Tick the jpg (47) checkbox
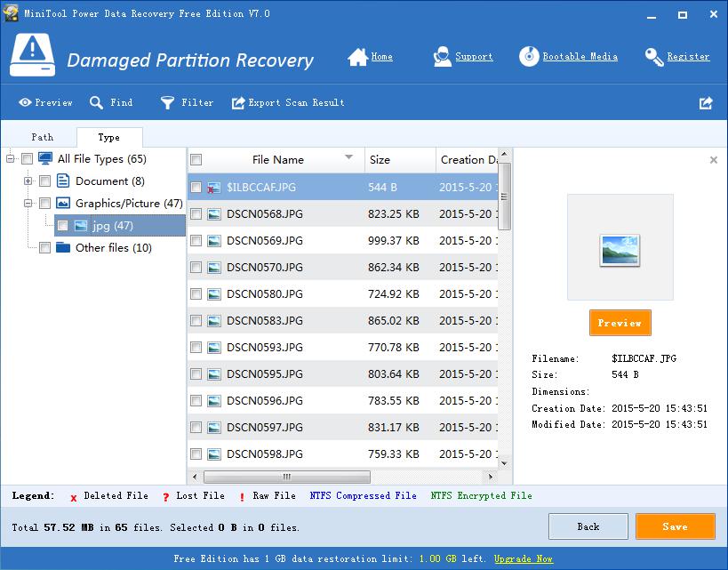This screenshot has width=728, height=570. pos(63,226)
